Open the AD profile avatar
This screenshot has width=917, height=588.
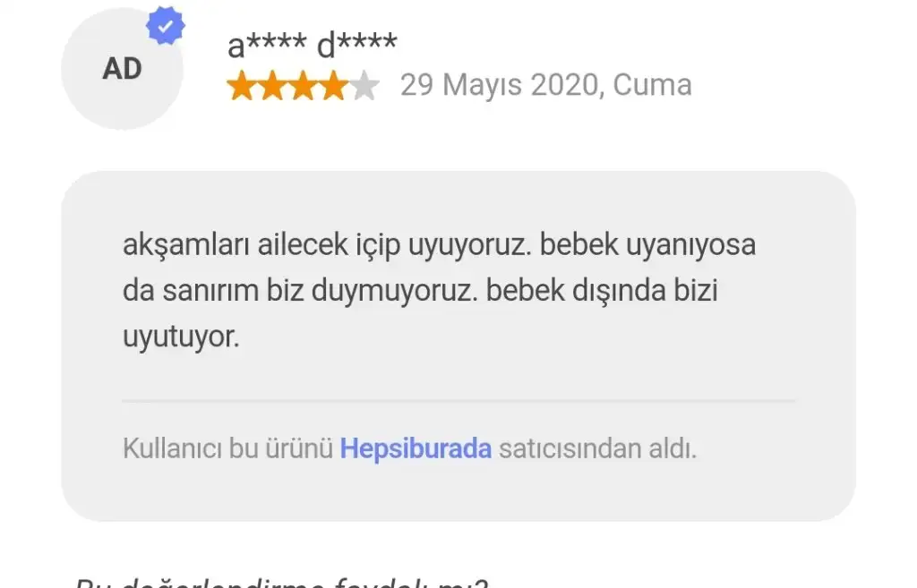pyautogui.click(x=122, y=68)
